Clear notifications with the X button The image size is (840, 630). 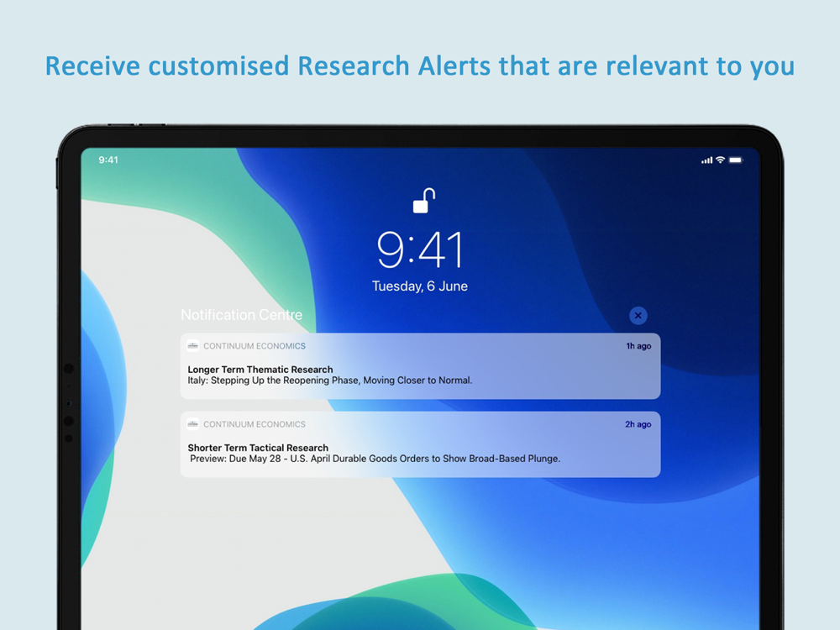coord(638,316)
